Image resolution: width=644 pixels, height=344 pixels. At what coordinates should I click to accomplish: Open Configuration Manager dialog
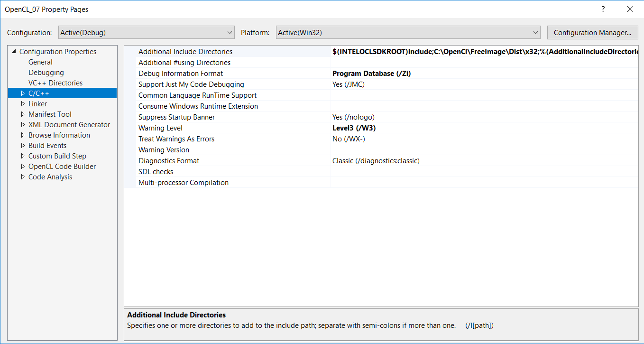click(x=592, y=33)
